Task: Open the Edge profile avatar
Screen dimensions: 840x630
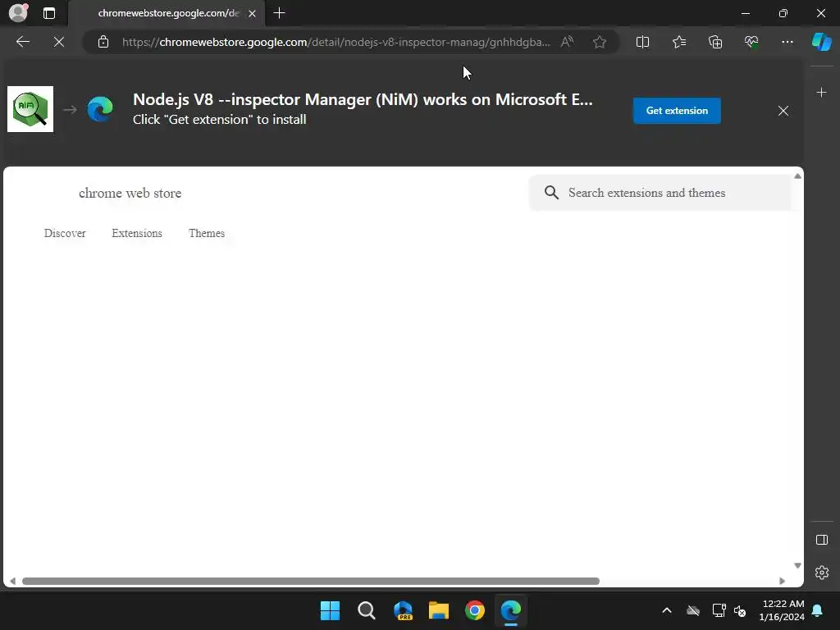Action: click(18, 13)
